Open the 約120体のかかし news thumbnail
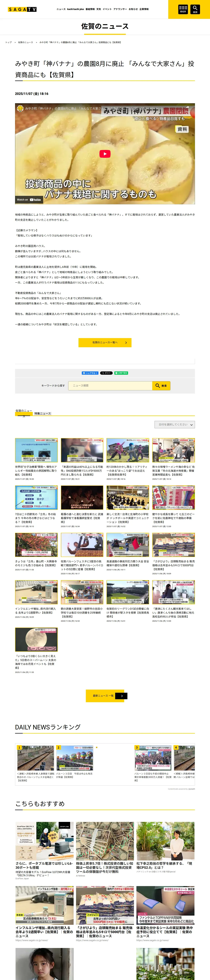The image size is (210, 980). click(128, 450)
